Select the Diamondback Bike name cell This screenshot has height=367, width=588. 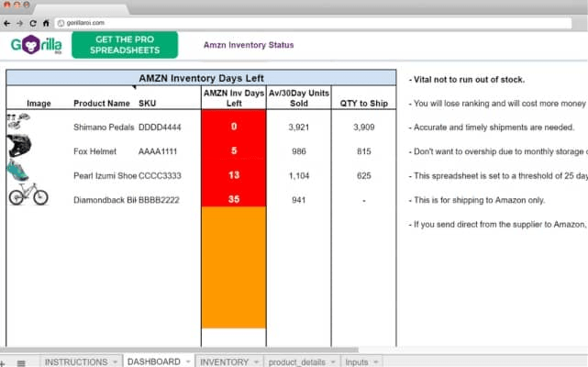[x=105, y=200]
